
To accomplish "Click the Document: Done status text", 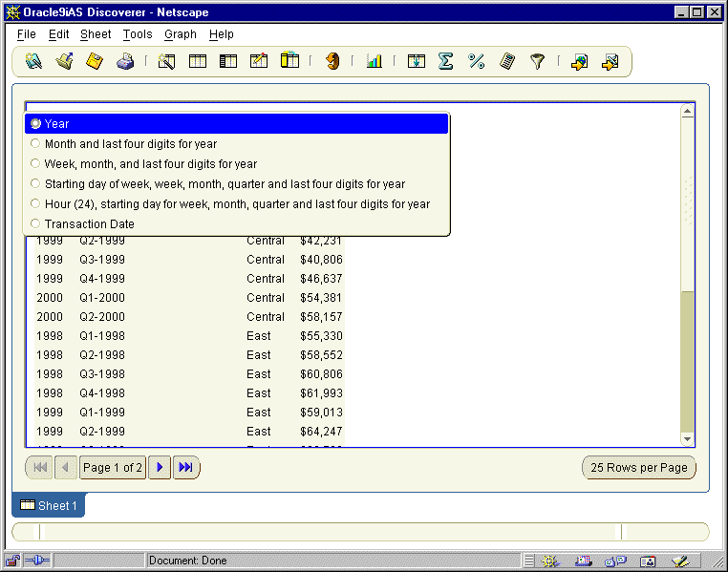I will (x=188, y=561).
